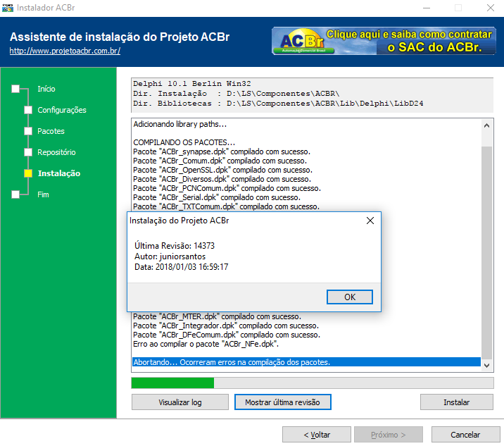Viewport: 504px width, 446px height.
Task: Select the ACBr_Diversos.dpk log line
Action: (222, 179)
